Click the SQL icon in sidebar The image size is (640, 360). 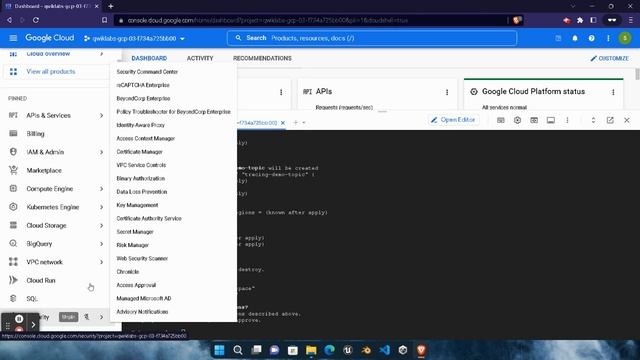click(x=13, y=298)
